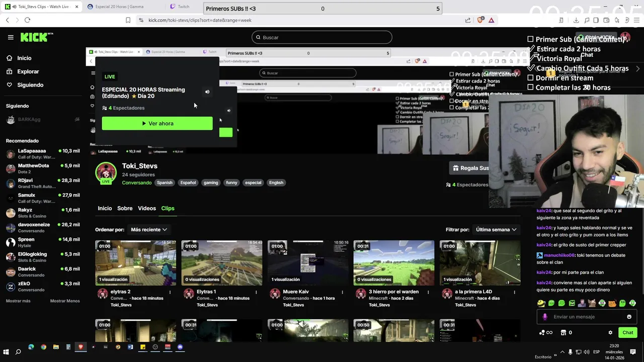The width and height of the screenshot is (644, 362).
Task: Open options for clip elytras 2
Action: click(170, 292)
